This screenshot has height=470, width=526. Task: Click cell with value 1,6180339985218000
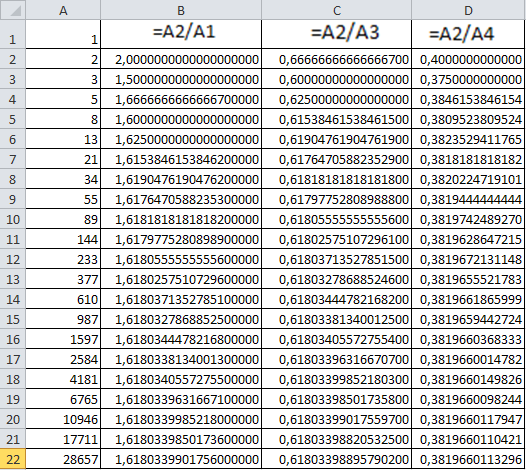(181, 419)
